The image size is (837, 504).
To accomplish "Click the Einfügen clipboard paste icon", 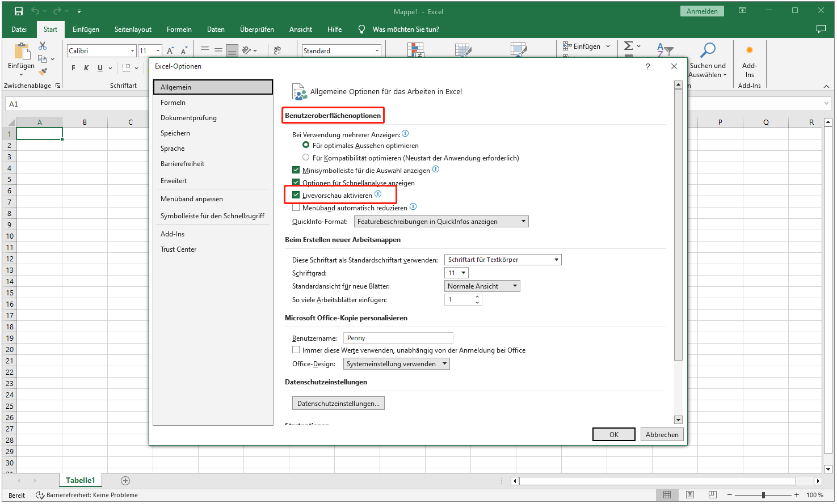I will point(22,51).
